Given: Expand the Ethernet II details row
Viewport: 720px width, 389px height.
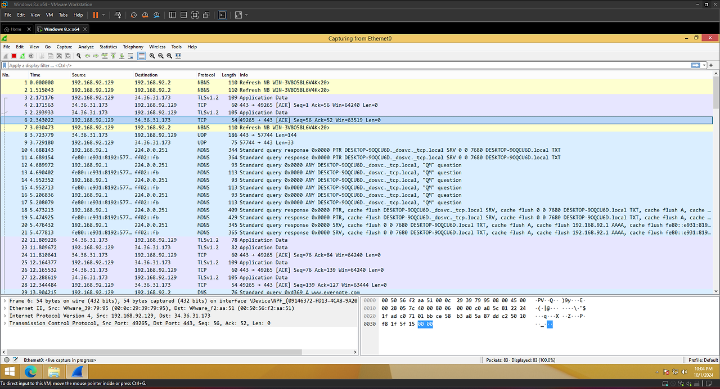Looking at the screenshot, I should tap(6, 308).
